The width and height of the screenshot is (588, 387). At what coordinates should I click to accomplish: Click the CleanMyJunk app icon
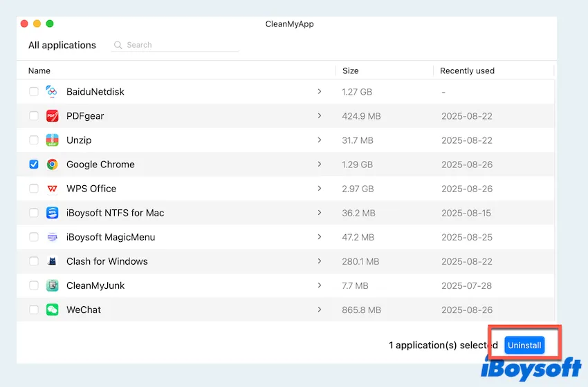(x=52, y=285)
